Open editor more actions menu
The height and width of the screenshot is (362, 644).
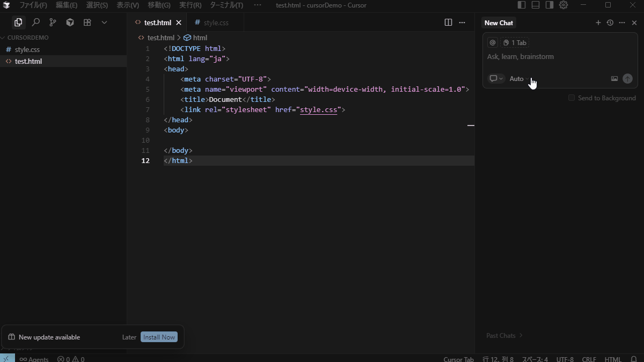pyautogui.click(x=462, y=23)
